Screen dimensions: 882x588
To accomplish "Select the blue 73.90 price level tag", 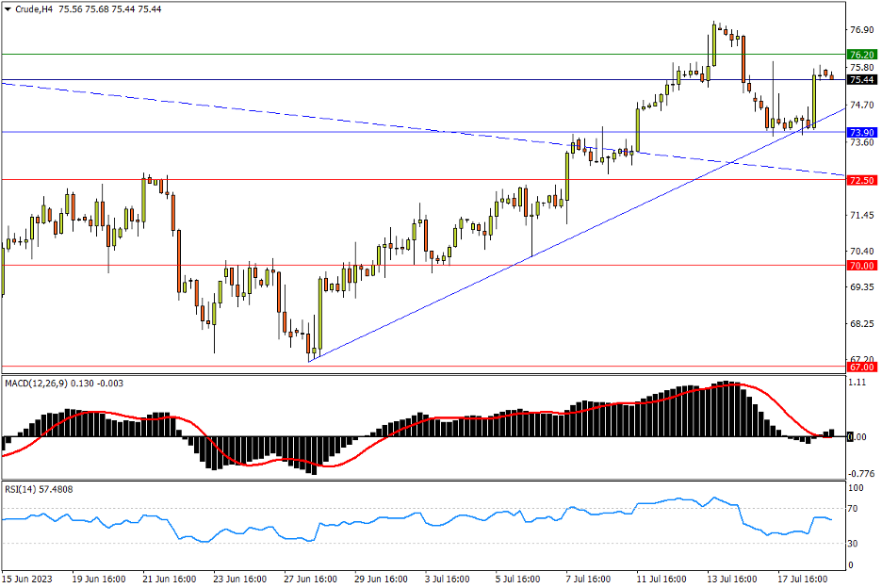I will click(862, 132).
